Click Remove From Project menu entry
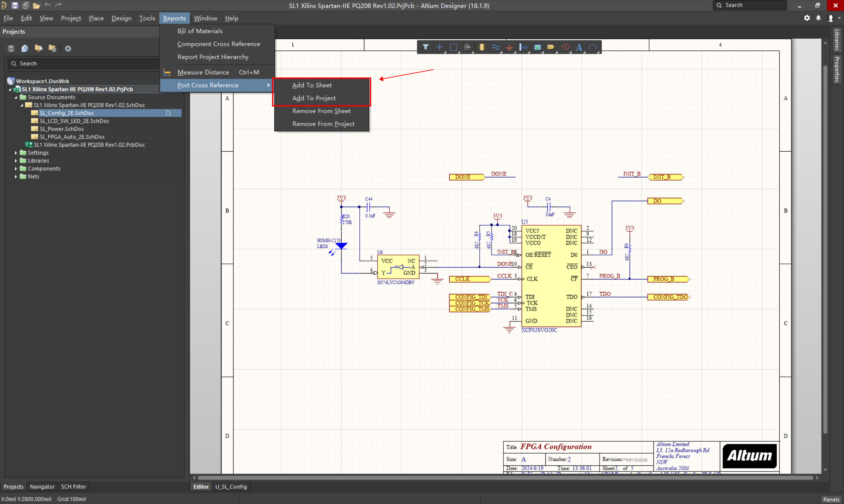This screenshot has height=504, width=844. pyautogui.click(x=323, y=124)
